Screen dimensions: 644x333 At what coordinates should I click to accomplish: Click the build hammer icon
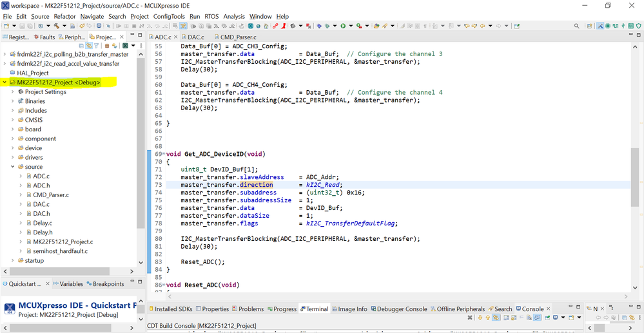click(56, 26)
